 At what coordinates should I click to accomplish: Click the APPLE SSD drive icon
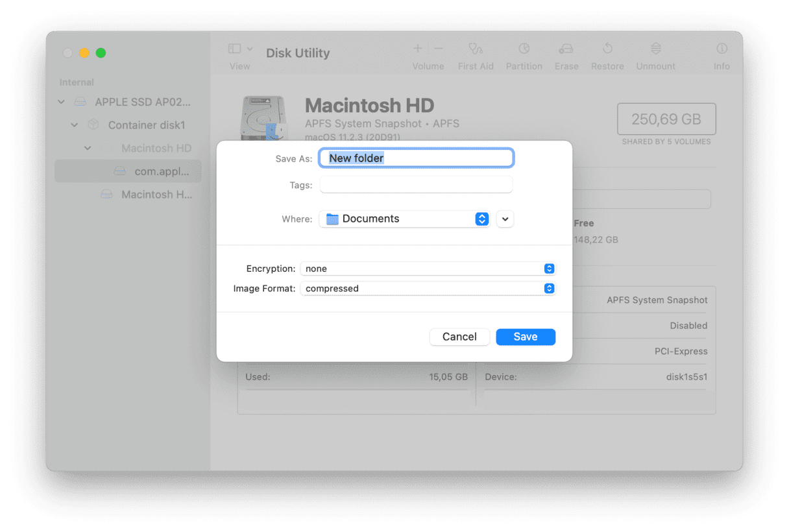click(x=80, y=102)
